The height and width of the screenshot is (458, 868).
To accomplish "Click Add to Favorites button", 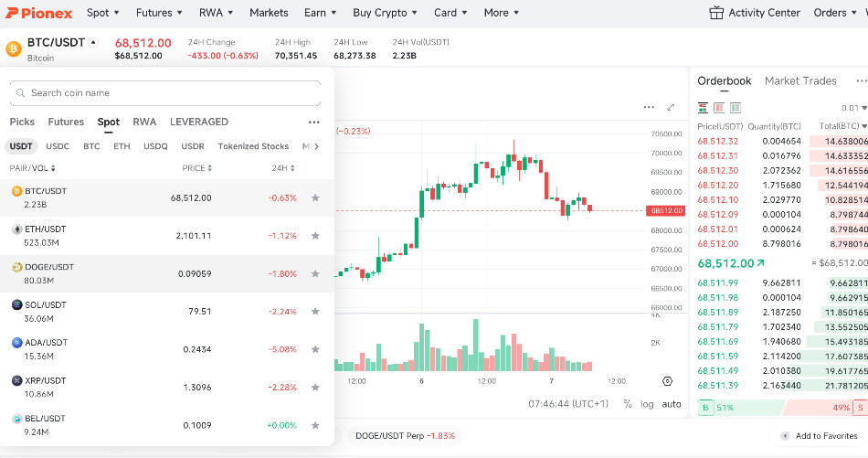I will pyautogui.click(x=818, y=436).
